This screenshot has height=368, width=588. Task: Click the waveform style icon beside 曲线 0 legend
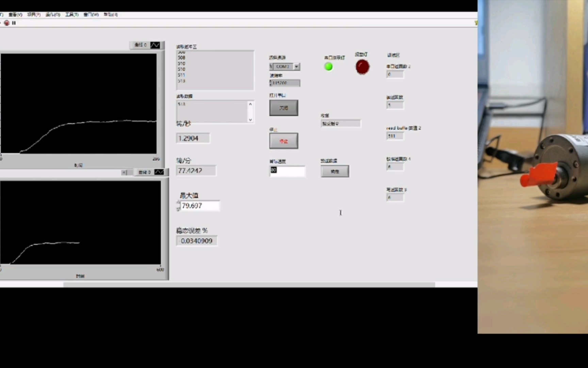[x=156, y=45]
